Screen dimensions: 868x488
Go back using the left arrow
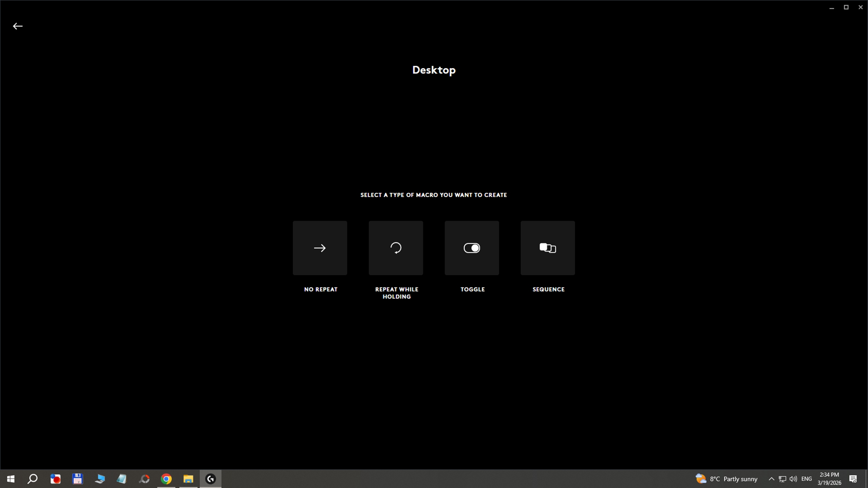(x=18, y=26)
